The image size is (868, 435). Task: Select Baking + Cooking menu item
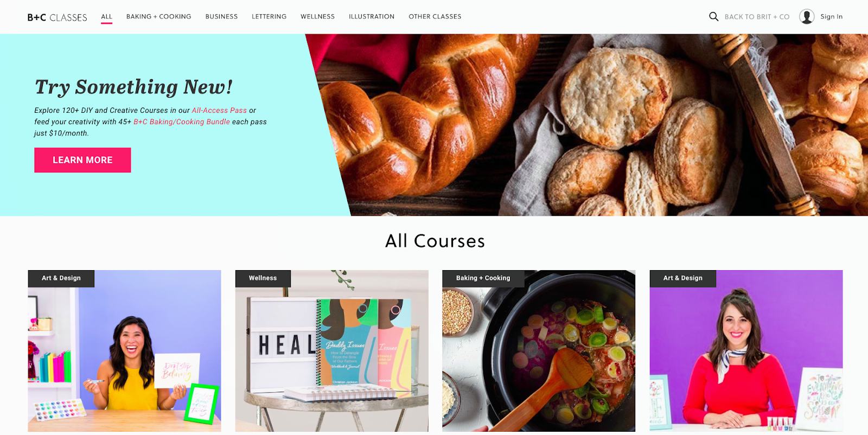coord(158,17)
